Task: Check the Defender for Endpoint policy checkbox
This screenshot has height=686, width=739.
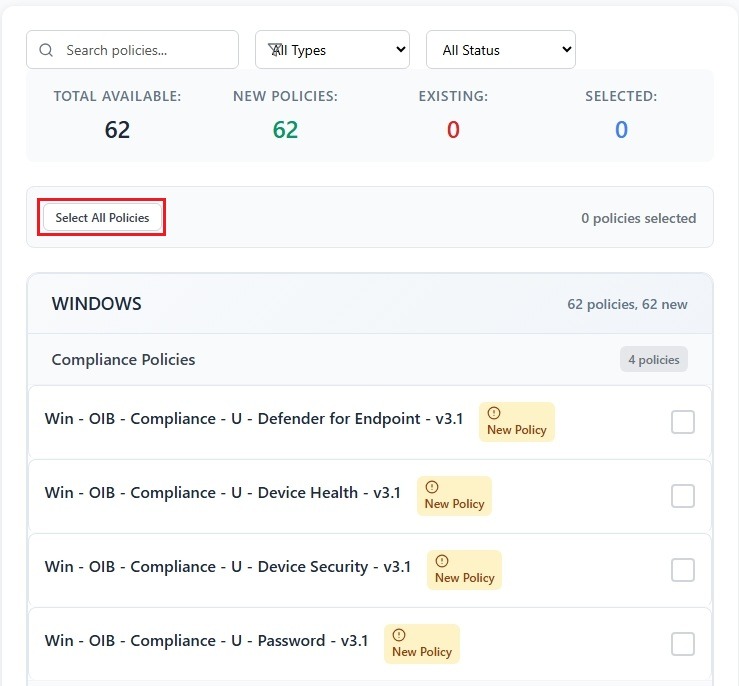Action: point(682,422)
